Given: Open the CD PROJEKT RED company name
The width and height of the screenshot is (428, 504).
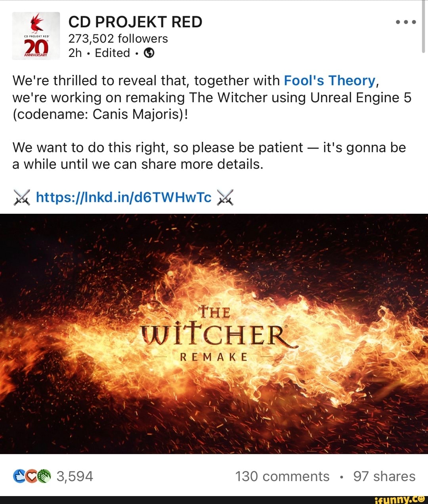Looking at the screenshot, I should click(135, 22).
